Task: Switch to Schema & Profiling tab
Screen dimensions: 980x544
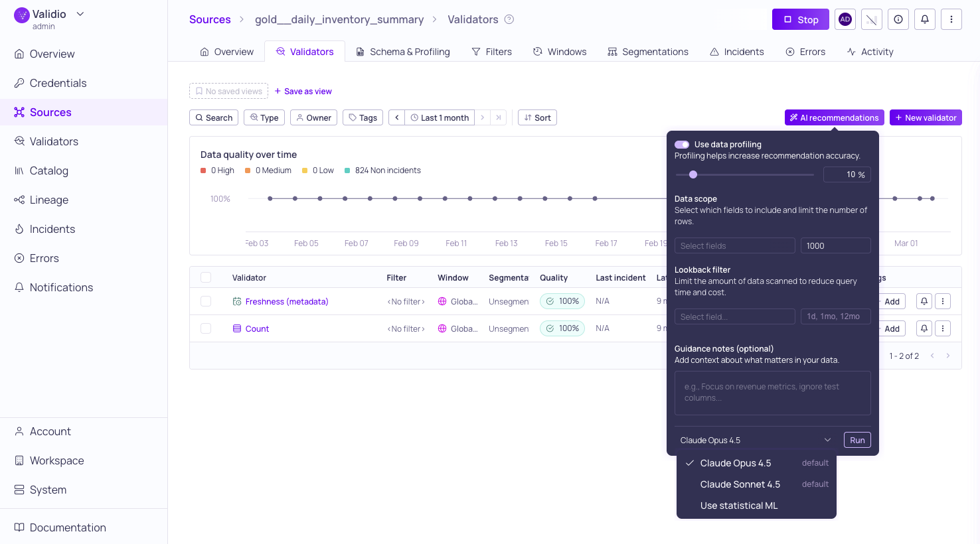Action: click(x=403, y=52)
